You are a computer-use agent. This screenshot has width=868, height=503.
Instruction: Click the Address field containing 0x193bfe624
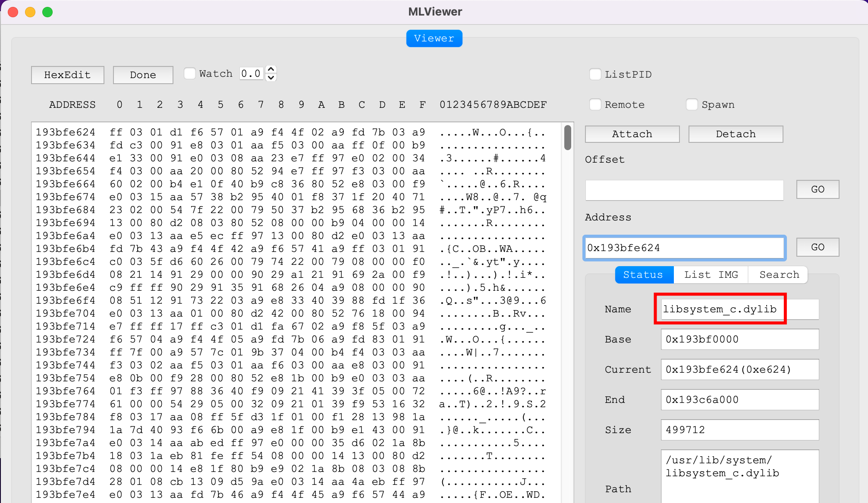coord(684,248)
